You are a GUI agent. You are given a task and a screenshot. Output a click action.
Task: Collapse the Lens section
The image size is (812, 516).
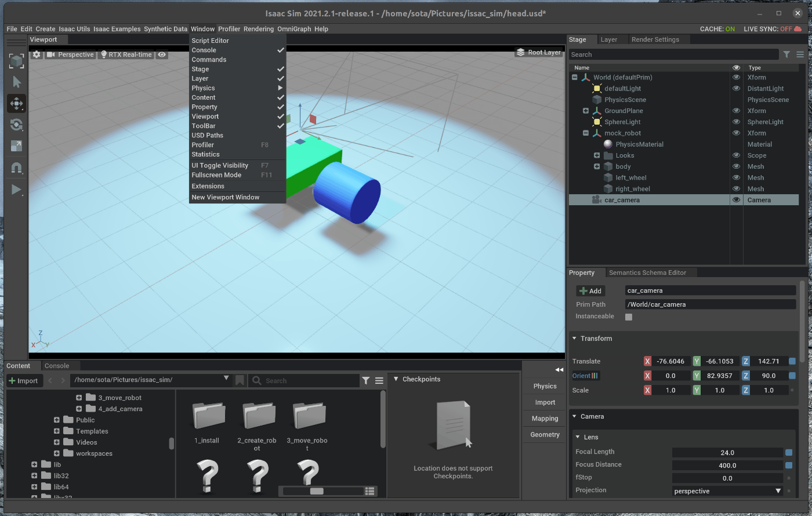[x=578, y=437]
